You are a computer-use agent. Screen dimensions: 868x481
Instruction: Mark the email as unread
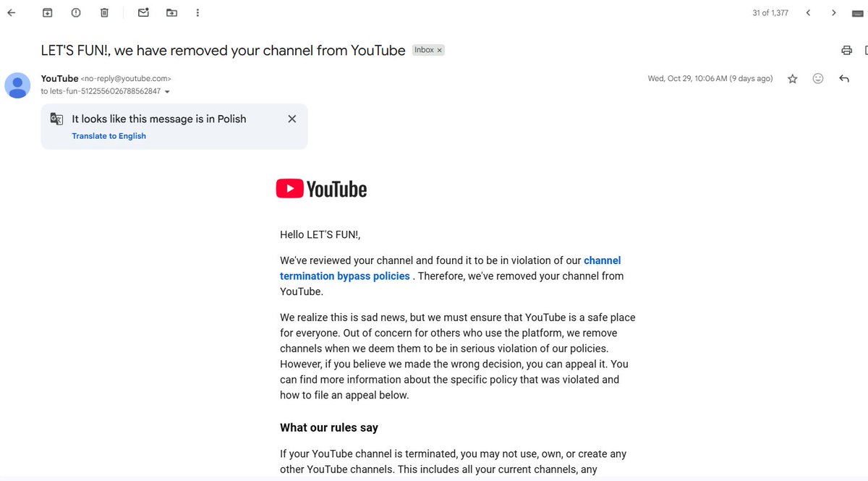pyautogui.click(x=143, y=12)
